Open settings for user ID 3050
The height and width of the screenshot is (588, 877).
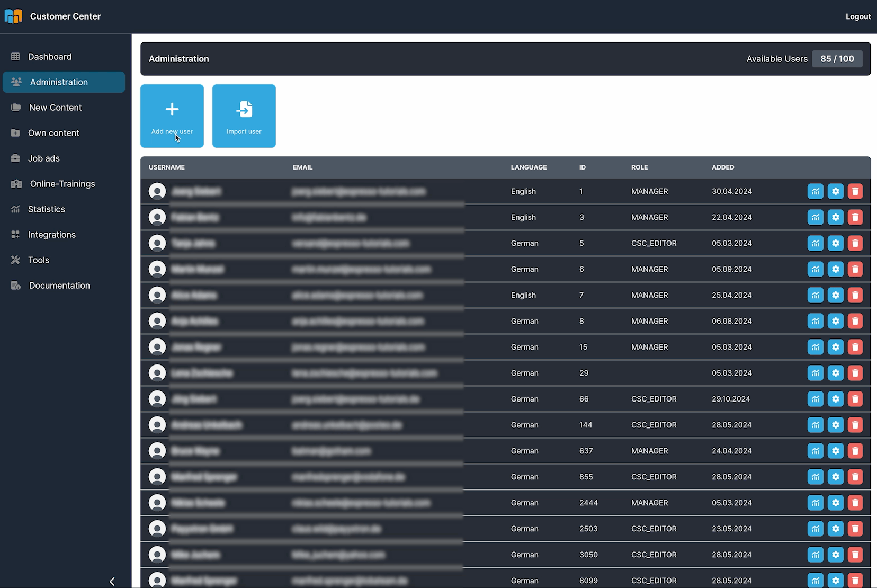point(835,555)
